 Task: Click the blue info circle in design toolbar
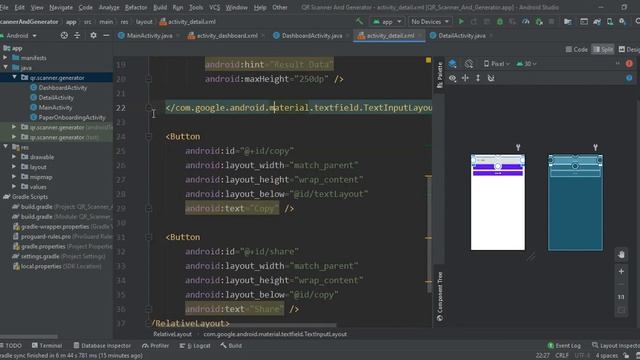(629, 78)
